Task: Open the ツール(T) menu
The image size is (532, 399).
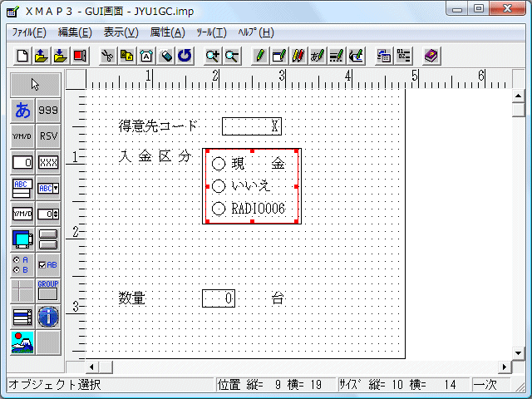Action: coord(211,32)
